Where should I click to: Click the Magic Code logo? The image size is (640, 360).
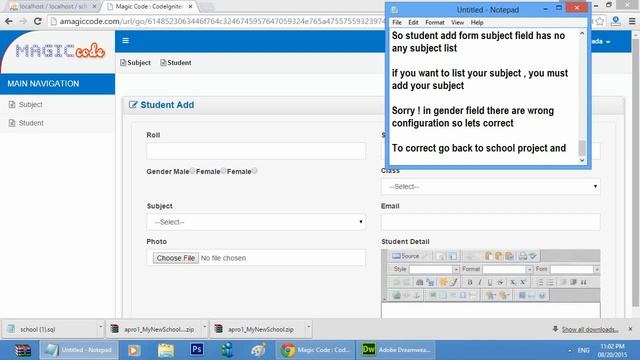[x=60, y=51]
